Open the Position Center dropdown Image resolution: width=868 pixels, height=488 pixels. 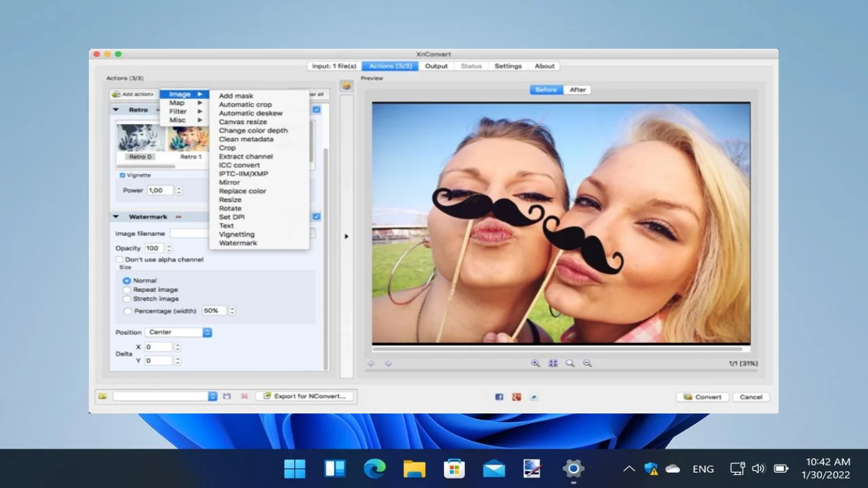point(178,332)
